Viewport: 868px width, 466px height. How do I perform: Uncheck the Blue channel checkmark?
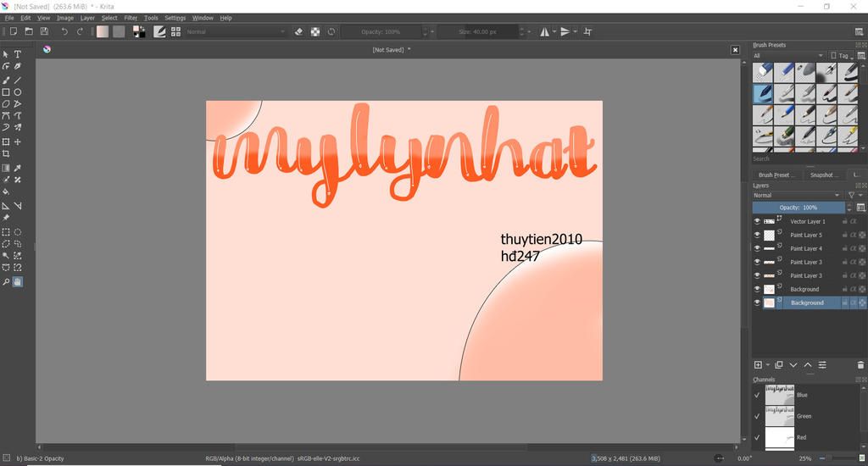click(x=757, y=395)
